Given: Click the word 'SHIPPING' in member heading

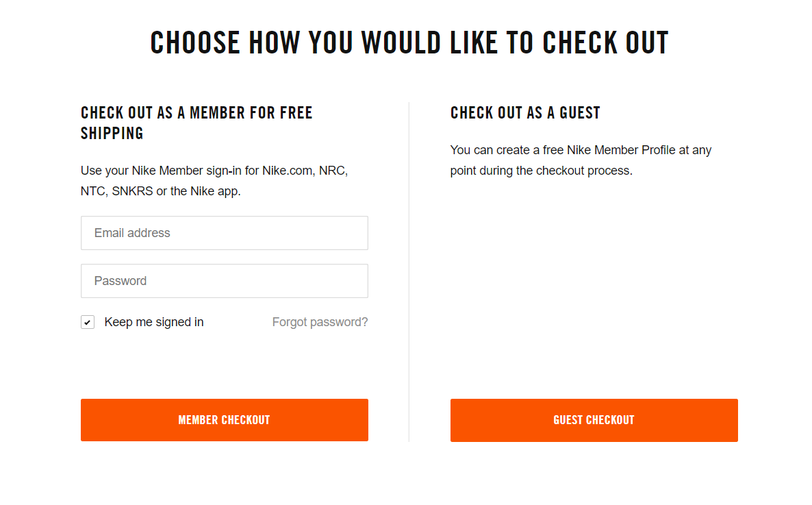Looking at the screenshot, I should click(112, 134).
